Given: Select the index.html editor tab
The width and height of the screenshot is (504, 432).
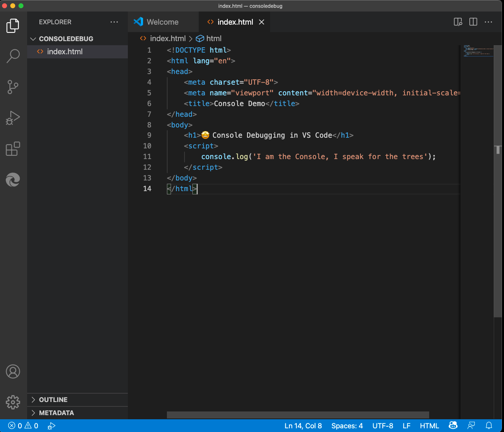Looking at the screenshot, I should pos(235,22).
